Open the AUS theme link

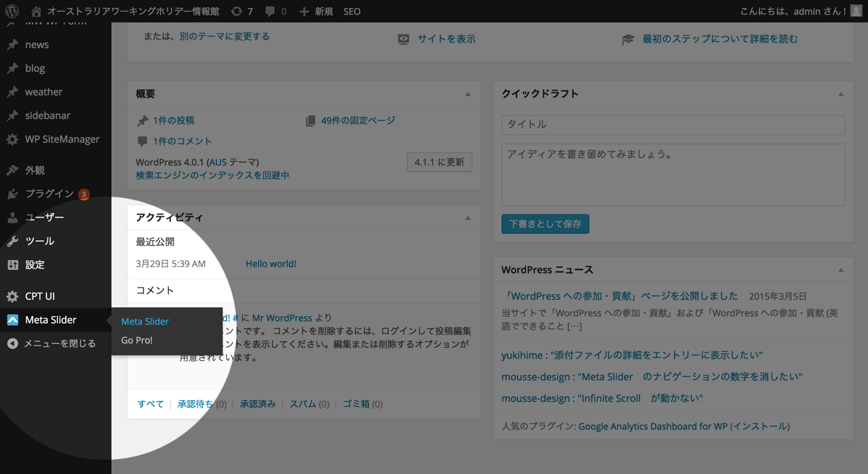point(217,163)
